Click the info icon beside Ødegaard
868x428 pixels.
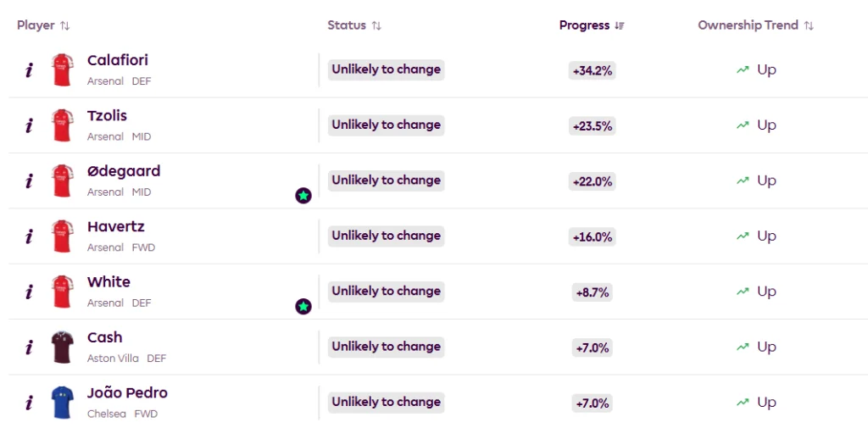coord(29,181)
